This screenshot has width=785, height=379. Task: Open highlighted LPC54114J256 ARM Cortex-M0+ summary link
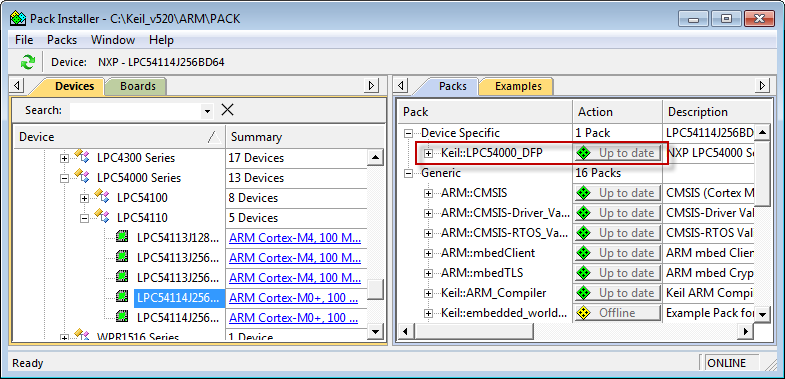(x=293, y=297)
